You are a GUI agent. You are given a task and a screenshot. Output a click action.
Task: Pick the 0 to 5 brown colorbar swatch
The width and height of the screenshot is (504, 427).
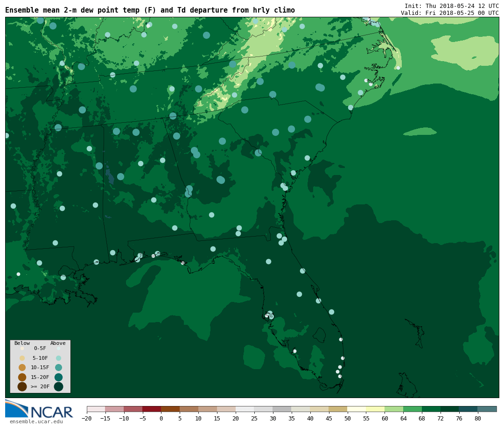pyautogui.click(x=170, y=409)
